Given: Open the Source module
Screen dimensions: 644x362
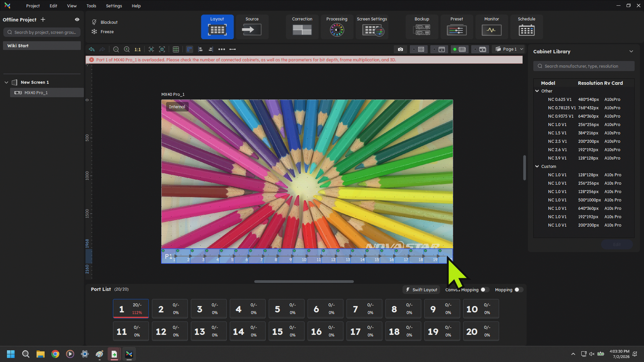Looking at the screenshot, I should click(x=252, y=27).
